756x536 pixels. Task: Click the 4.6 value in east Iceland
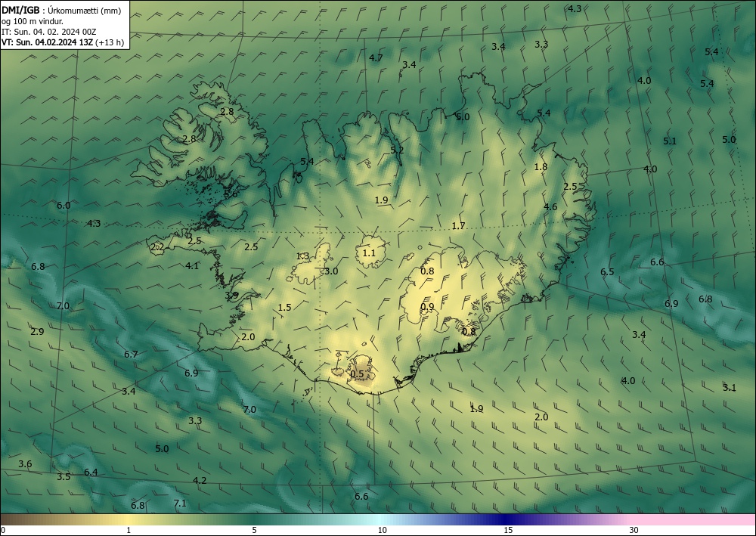click(550, 207)
